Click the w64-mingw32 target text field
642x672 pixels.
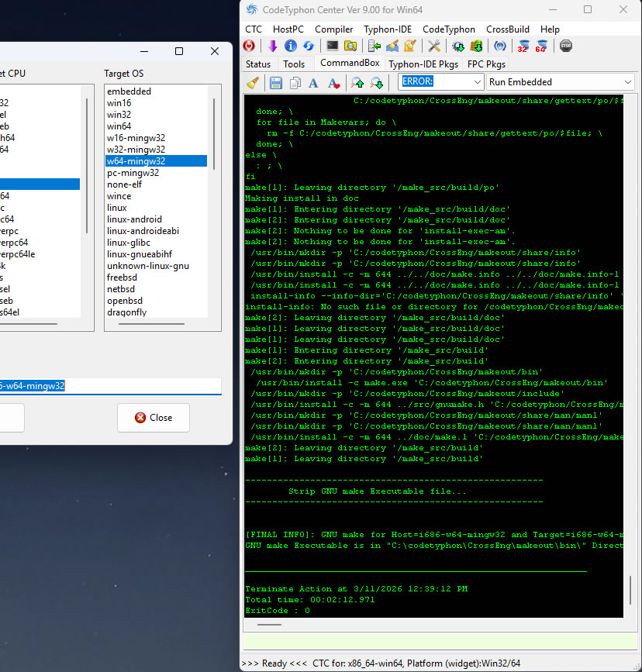pyautogui.click(x=109, y=385)
